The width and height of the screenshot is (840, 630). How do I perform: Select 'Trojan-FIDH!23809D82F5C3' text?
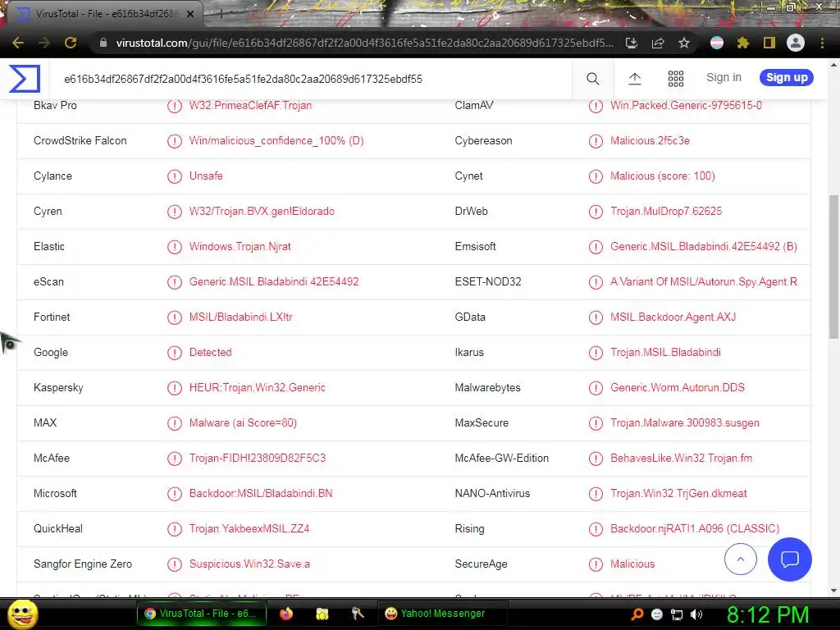pyautogui.click(x=257, y=458)
